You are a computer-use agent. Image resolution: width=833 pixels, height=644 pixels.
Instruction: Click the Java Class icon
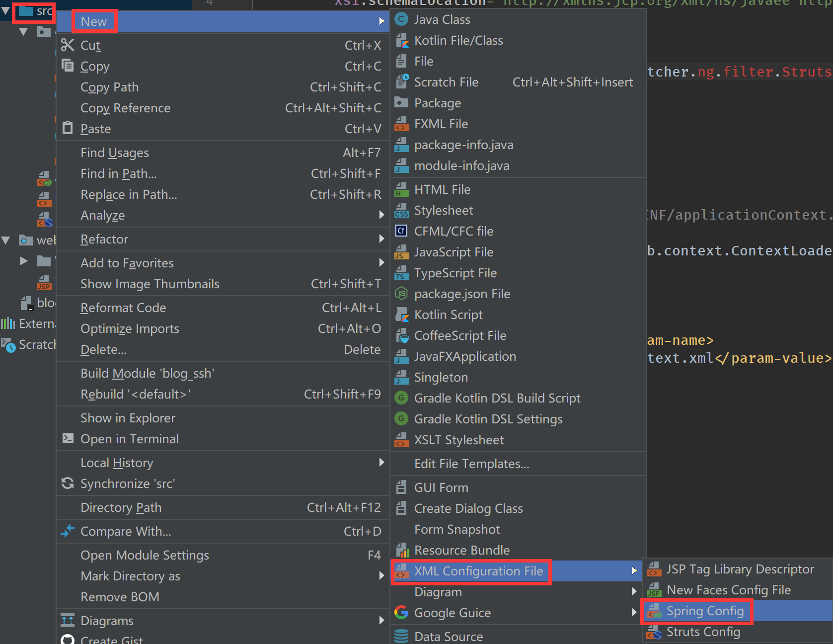(401, 19)
